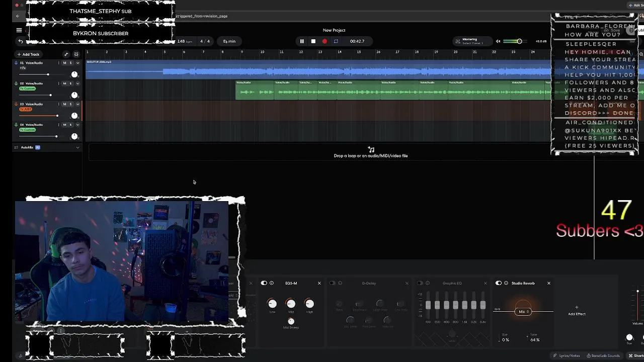Image resolution: width=644 pixels, height=362 pixels.
Task: Click the undo arrow button
Action: pos(21,41)
